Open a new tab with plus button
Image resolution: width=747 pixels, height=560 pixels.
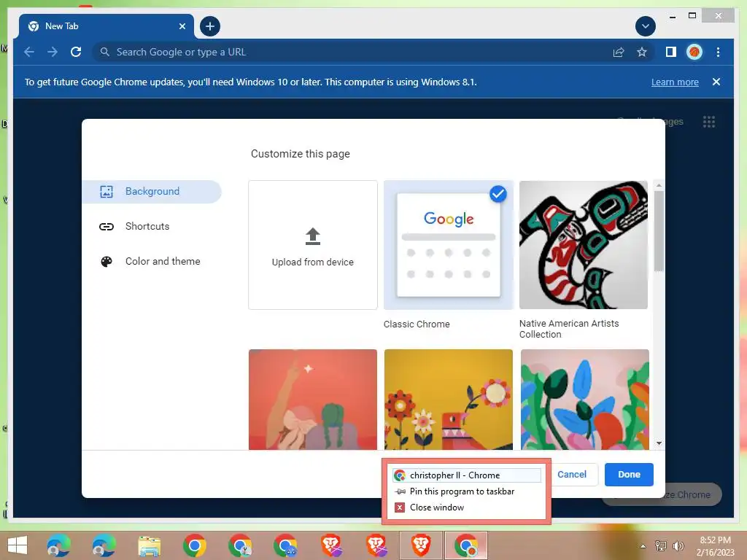(209, 26)
